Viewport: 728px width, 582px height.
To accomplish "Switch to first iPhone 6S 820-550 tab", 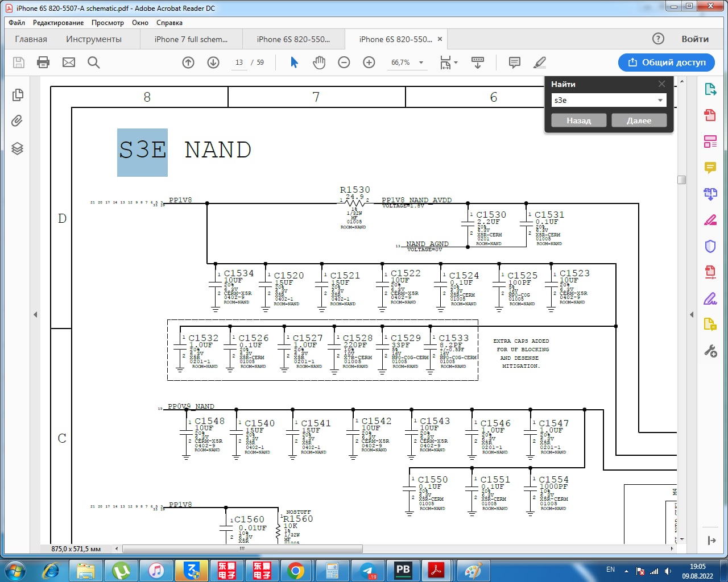I will point(293,39).
